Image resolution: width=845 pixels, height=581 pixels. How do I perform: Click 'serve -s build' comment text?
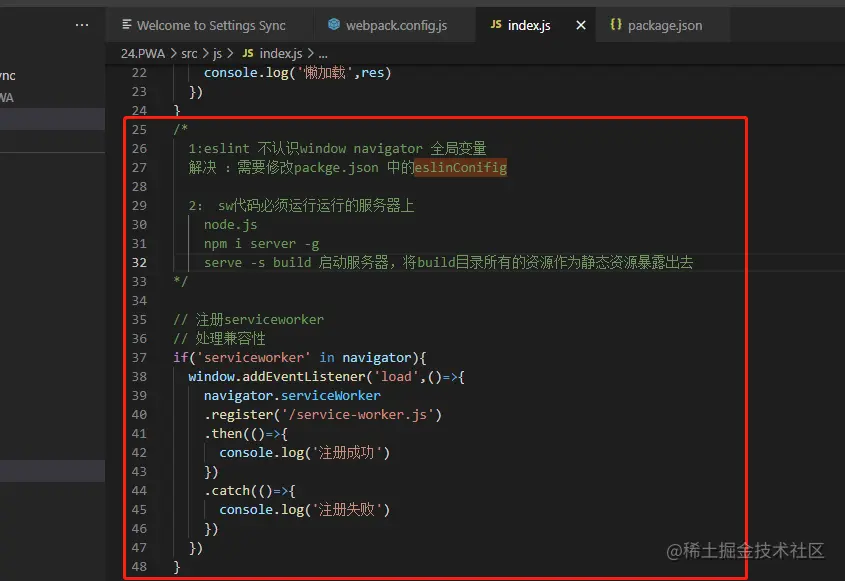pyautogui.click(x=257, y=262)
